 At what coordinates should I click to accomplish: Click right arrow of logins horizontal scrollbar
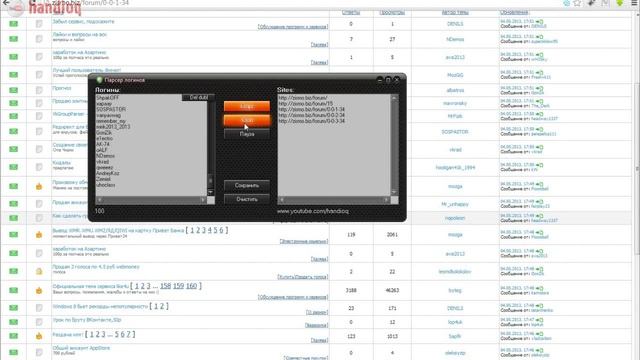pos(203,200)
